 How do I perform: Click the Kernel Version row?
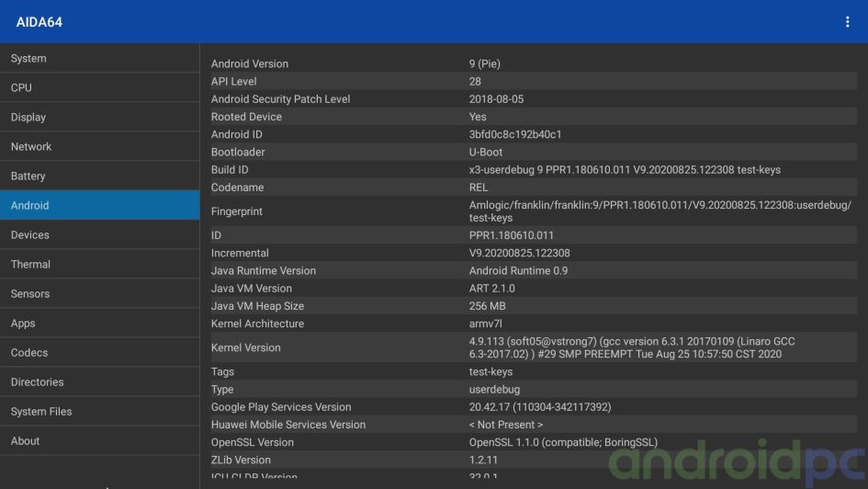pos(534,347)
